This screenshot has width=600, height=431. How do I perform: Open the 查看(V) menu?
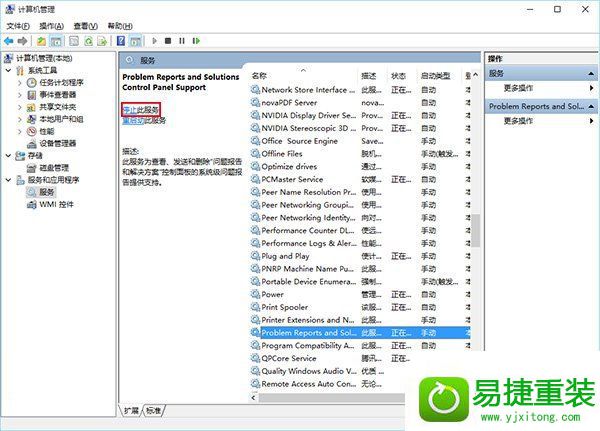click(x=85, y=26)
